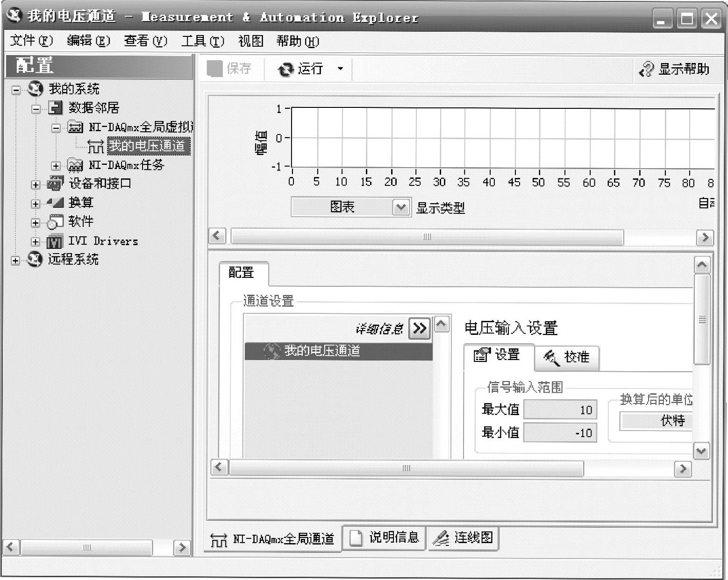This screenshot has width=728, height=580.
Task: Click the 保存 save icon in toolbar
Action: click(x=215, y=69)
